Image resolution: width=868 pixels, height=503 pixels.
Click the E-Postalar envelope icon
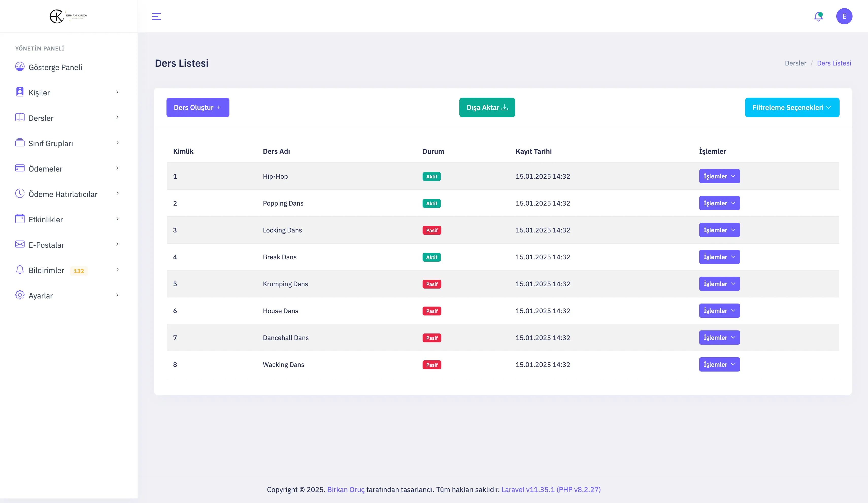20,245
